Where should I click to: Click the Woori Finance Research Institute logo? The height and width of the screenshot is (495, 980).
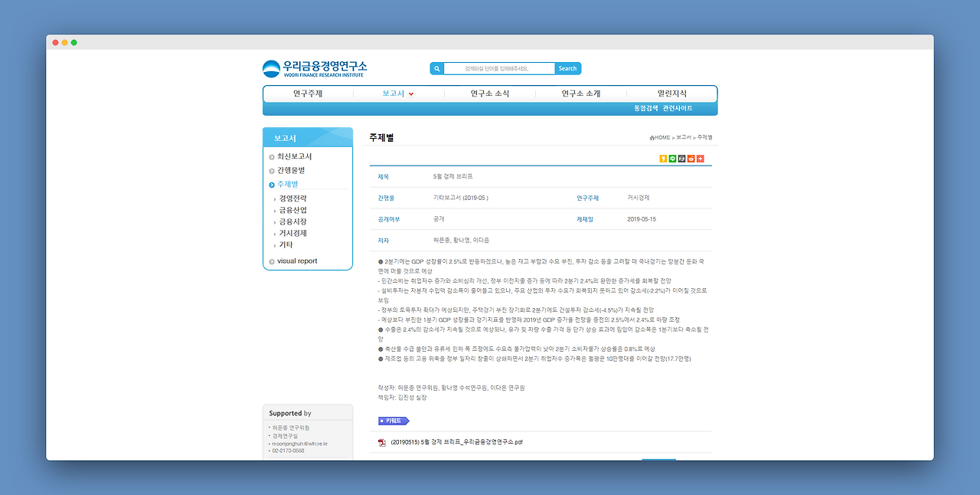pyautogui.click(x=315, y=69)
